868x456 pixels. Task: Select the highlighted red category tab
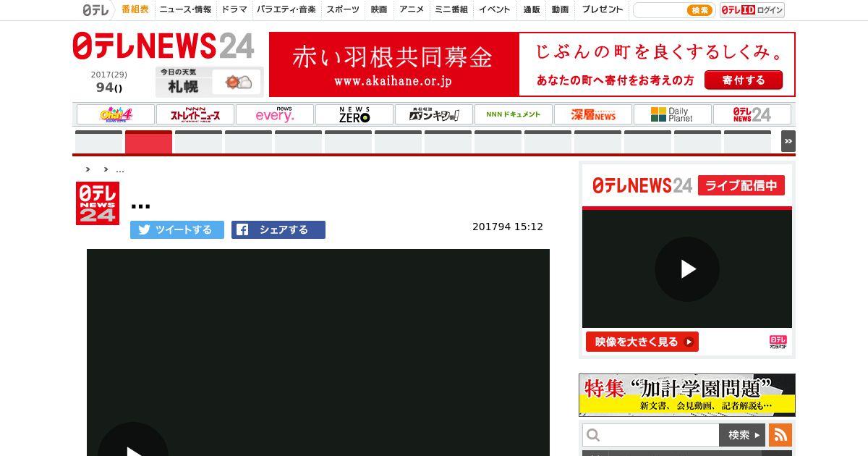pos(148,142)
